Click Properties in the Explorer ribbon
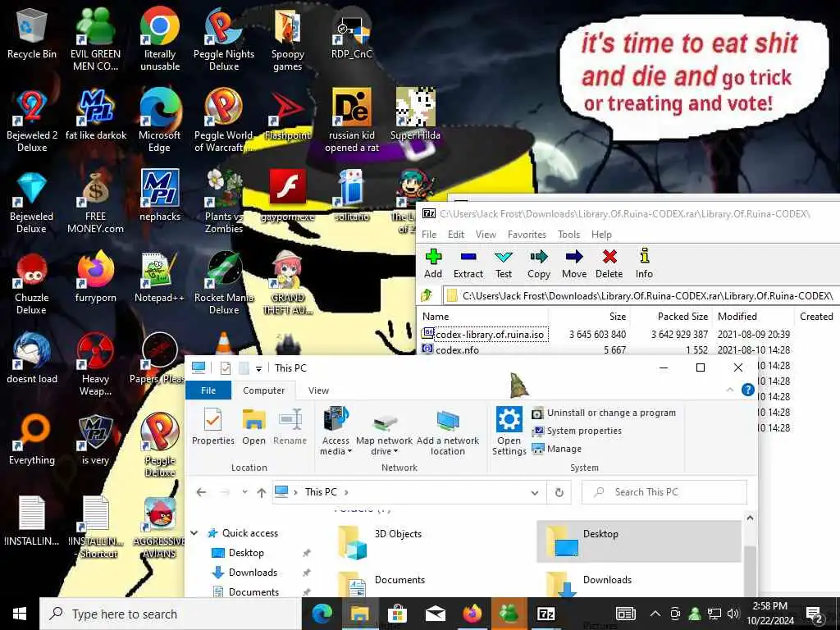840x630 pixels. (213, 427)
